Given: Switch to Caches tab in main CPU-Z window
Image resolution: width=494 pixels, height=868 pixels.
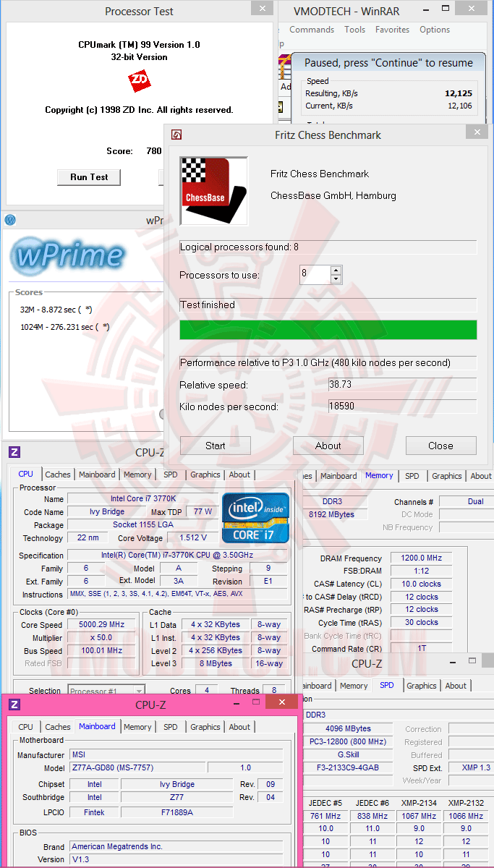Looking at the screenshot, I should [58, 475].
